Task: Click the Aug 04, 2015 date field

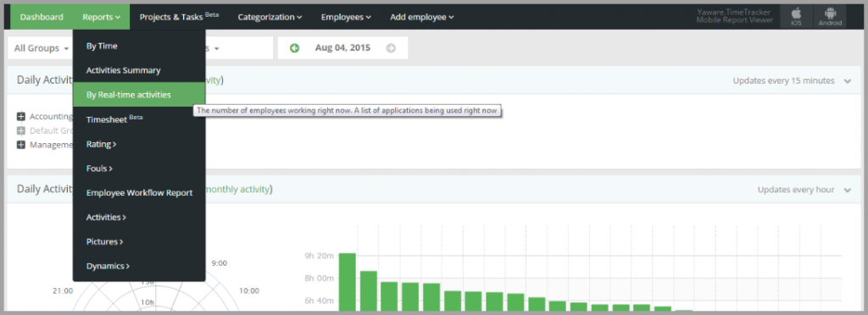Action: coord(342,48)
